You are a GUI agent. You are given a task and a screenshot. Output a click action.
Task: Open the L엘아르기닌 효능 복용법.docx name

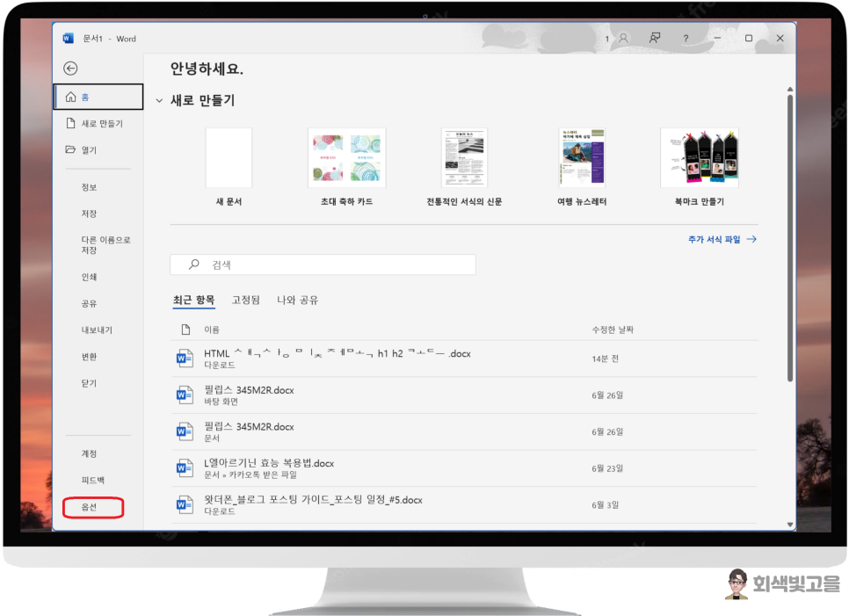[269, 463]
